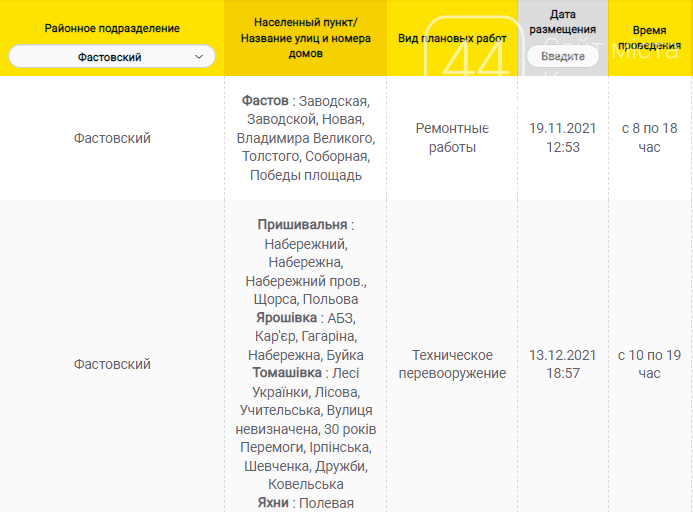Image resolution: width=693 pixels, height=512 pixels.
Task: Select the Ремонтные работы cell
Action: click(451, 138)
